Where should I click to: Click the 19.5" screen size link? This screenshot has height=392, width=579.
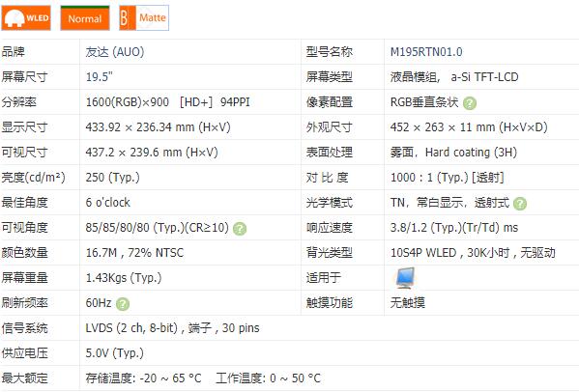coord(100,76)
